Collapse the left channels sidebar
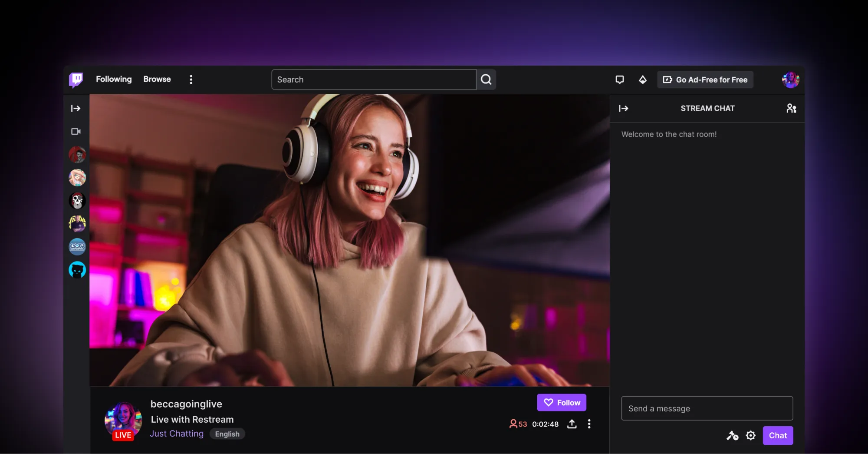868x454 pixels. click(x=76, y=109)
